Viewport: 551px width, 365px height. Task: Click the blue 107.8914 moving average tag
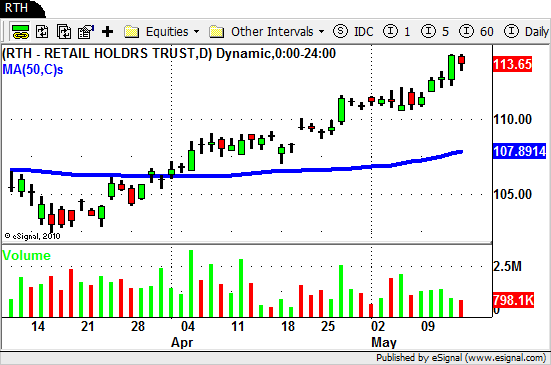[x=519, y=151]
